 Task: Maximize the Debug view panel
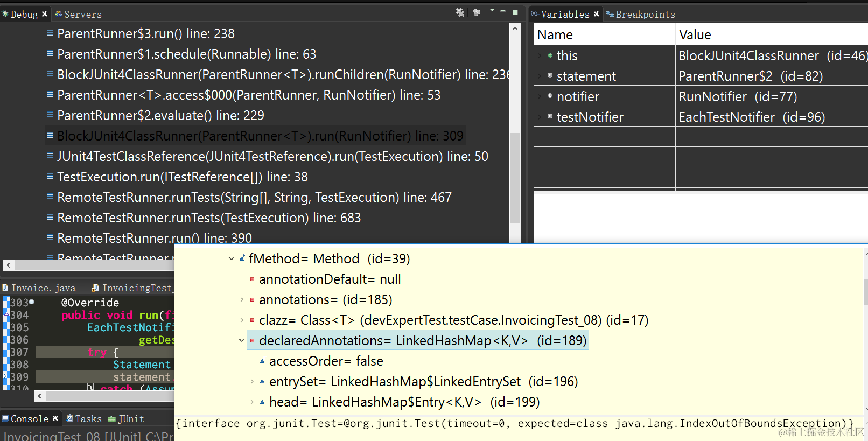click(x=515, y=12)
